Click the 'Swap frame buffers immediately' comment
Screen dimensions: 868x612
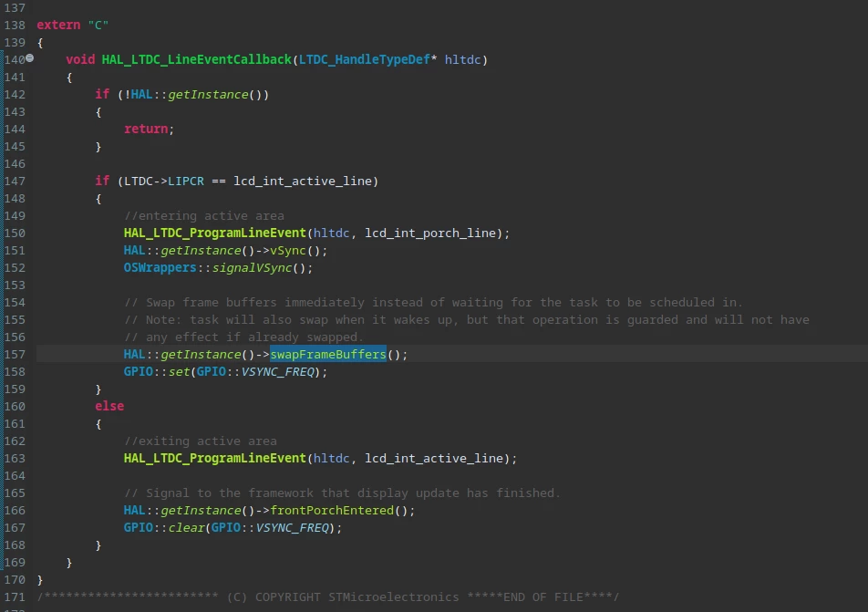click(x=433, y=303)
